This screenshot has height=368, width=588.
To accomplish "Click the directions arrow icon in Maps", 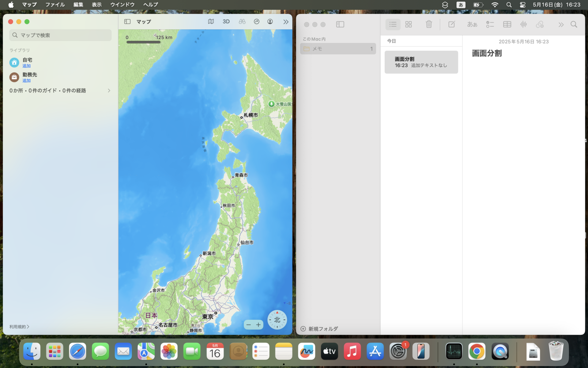I will tap(257, 21).
